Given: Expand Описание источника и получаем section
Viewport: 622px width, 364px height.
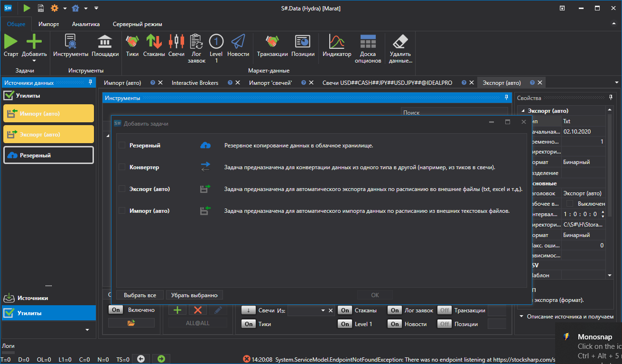Looking at the screenshot, I should click(521, 316).
